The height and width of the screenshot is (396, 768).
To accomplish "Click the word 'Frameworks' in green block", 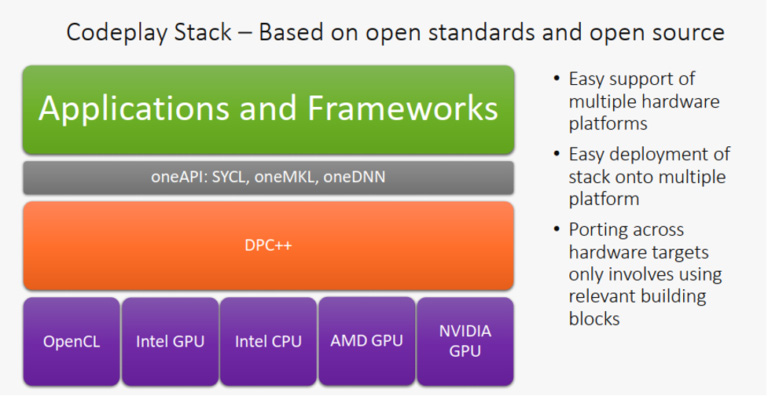I will (403, 108).
